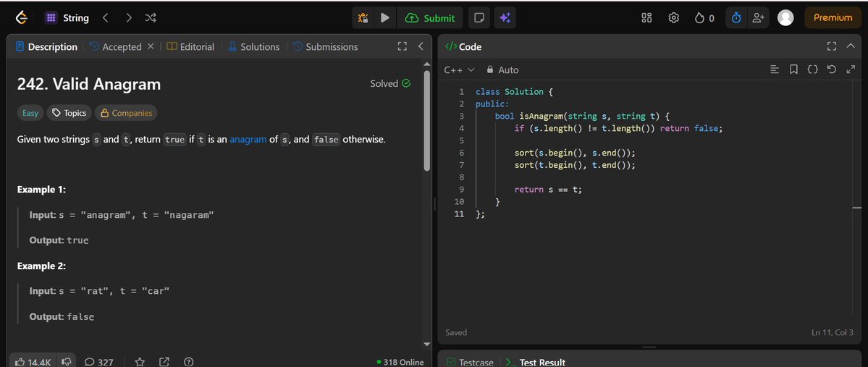Click the 318 Online indicator
The image size is (868, 367).
400,363
